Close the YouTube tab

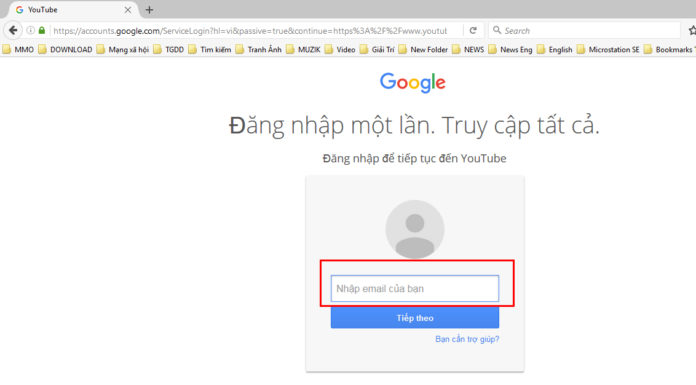[128, 10]
